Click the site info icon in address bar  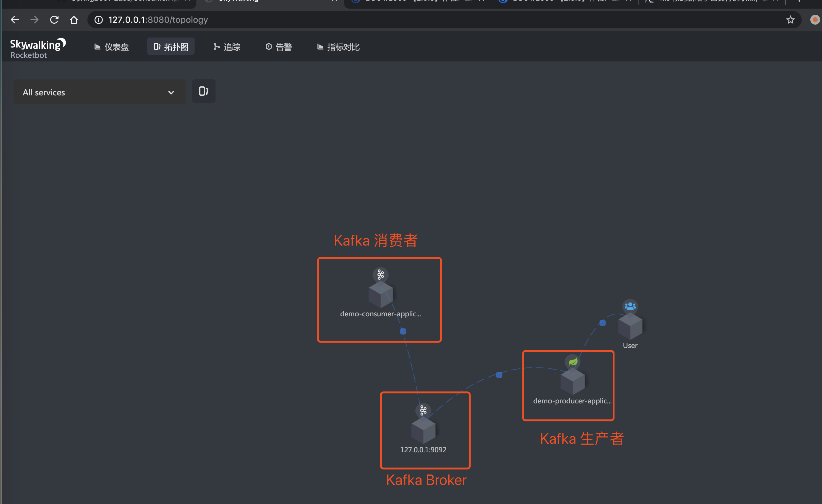point(98,20)
